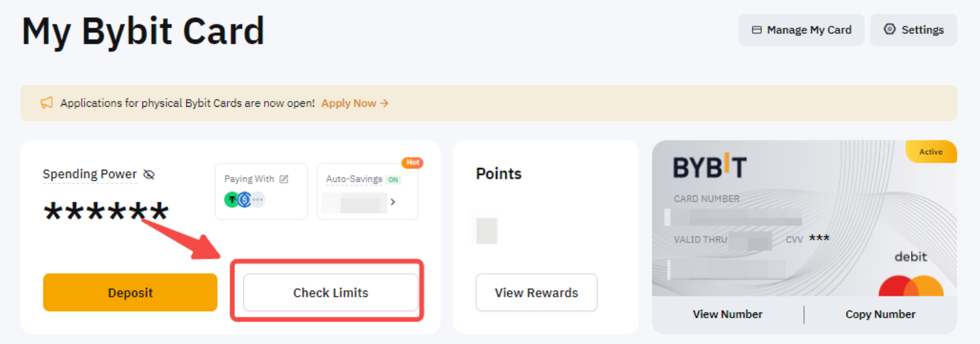Click the green USDT coin icon

tap(232, 199)
